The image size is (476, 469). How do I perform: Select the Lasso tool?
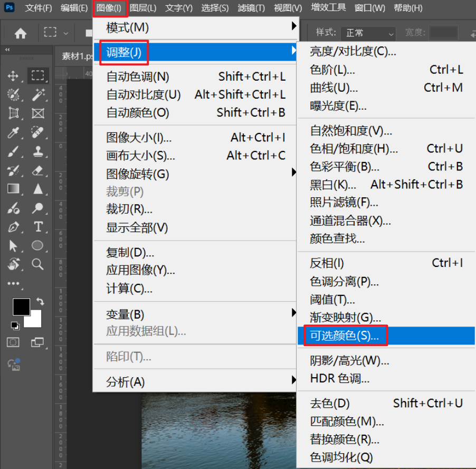click(x=13, y=94)
